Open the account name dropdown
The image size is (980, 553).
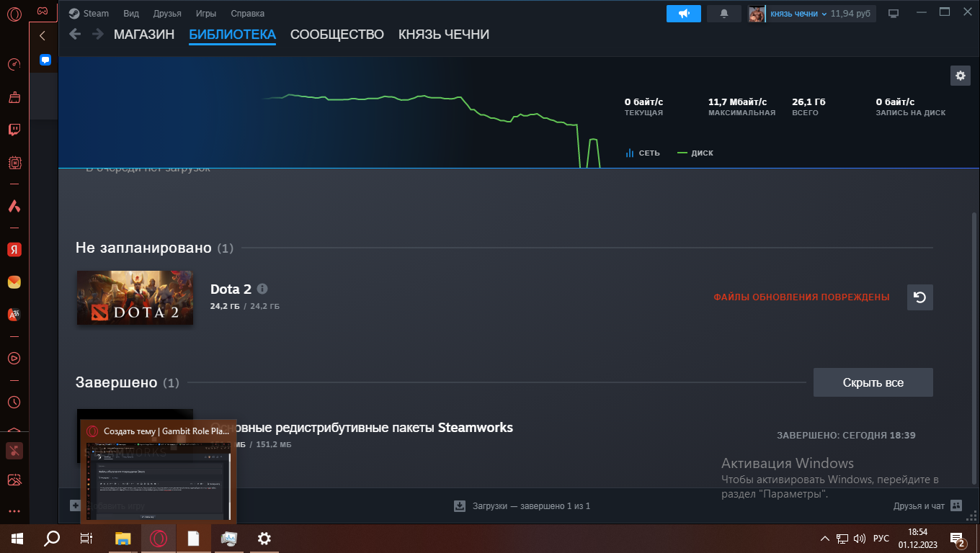tap(798, 14)
